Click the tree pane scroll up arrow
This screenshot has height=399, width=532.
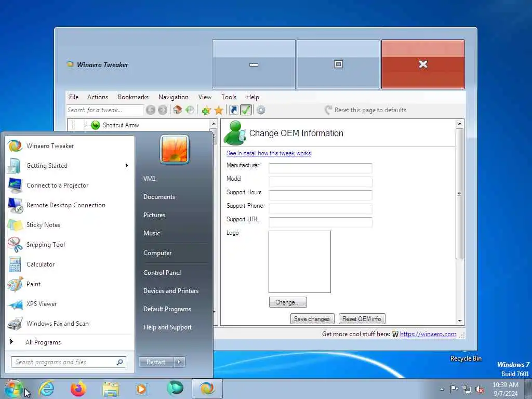click(x=214, y=124)
